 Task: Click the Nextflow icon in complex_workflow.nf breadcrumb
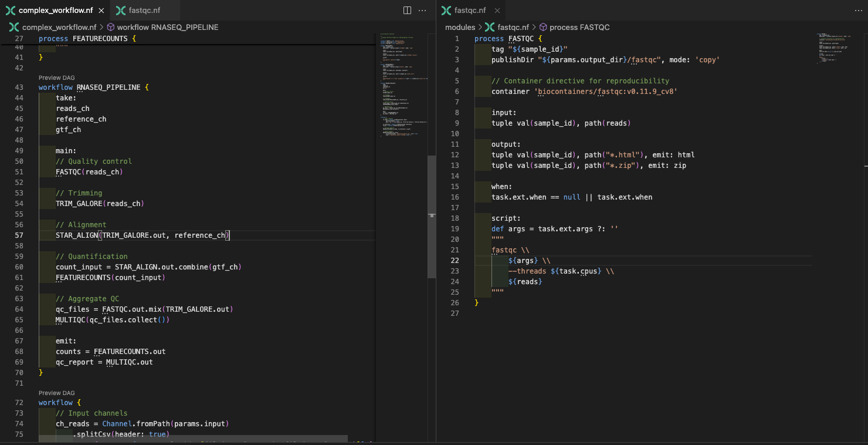point(12,27)
